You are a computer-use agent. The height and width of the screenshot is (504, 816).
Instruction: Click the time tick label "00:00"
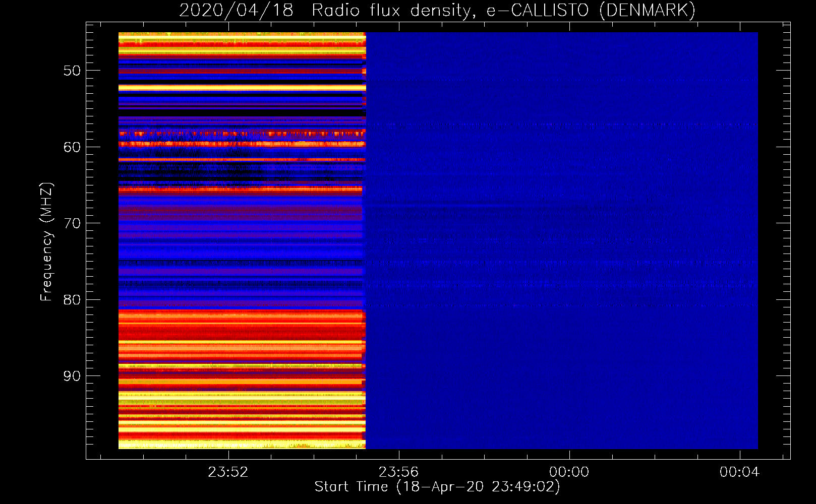click(x=569, y=472)
